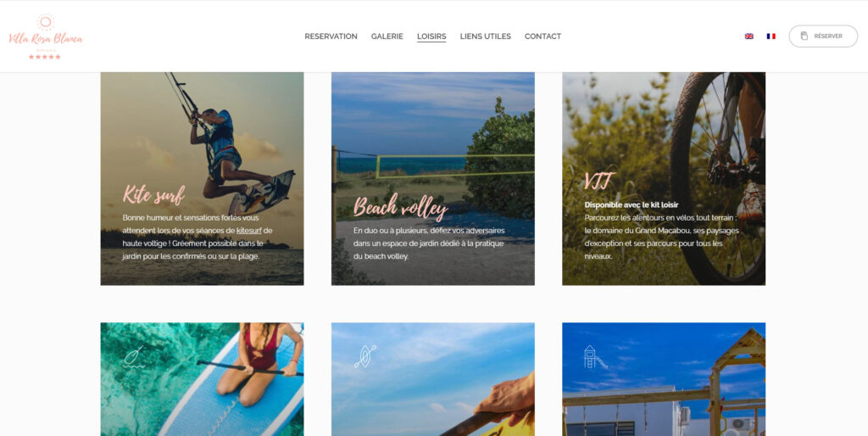Click the Villa Rosa Blanca logo

46,36
